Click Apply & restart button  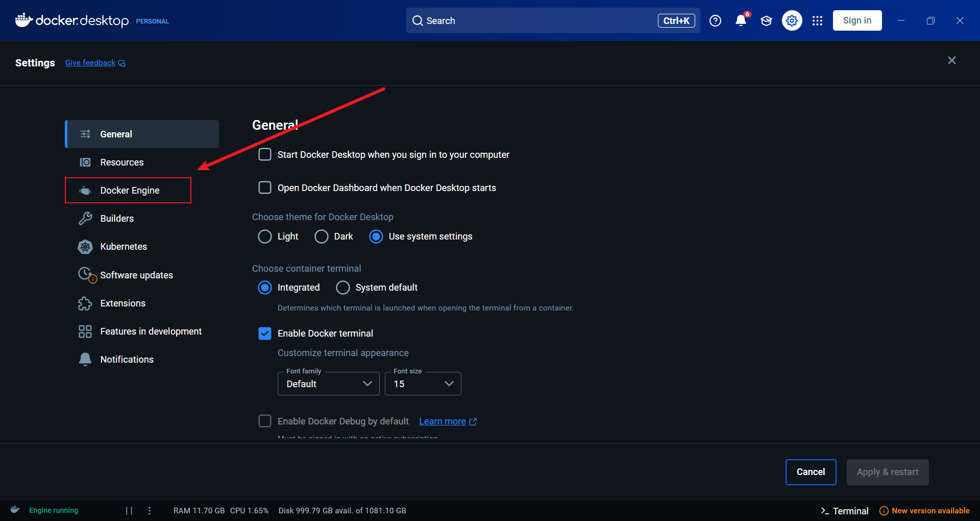coord(888,472)
